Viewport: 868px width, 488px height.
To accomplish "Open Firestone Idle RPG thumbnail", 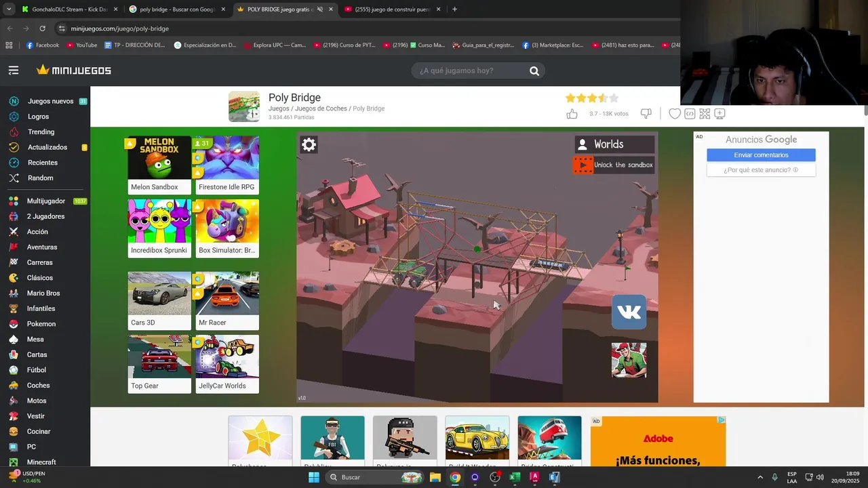I will 227,165.
